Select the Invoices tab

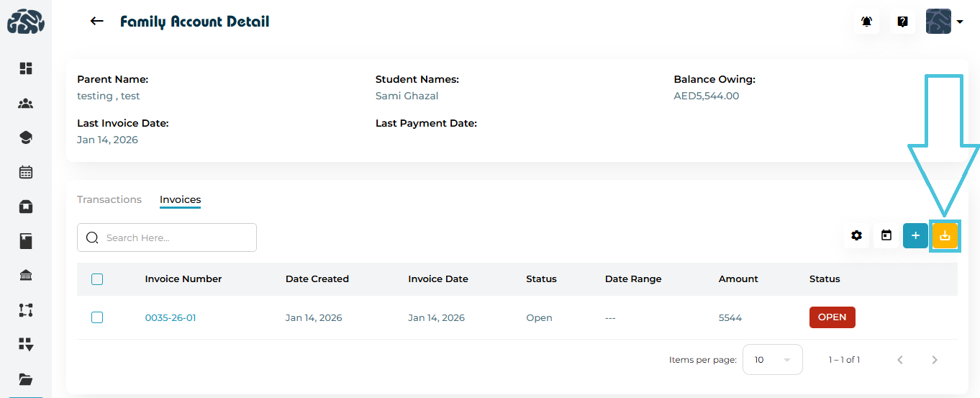click(x=180, y=199)
